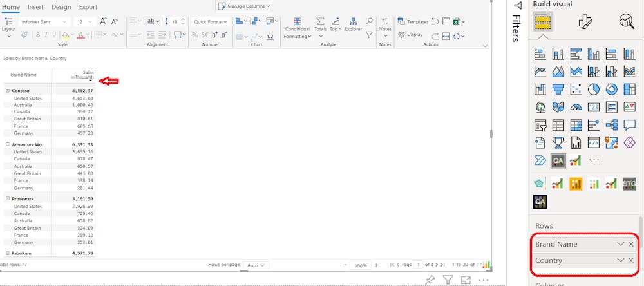Select the Home ribbon tab

pos(11,7)
